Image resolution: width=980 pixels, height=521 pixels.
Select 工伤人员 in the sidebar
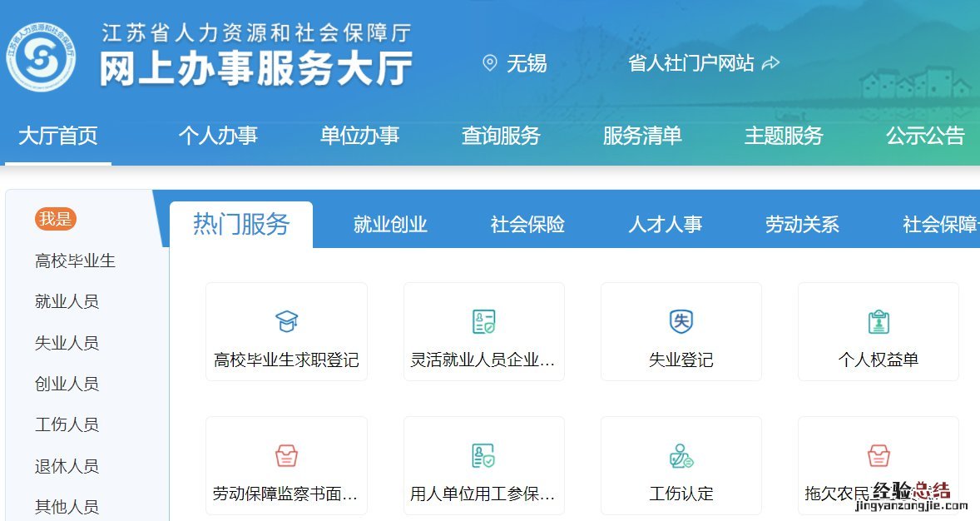(x=67, y=424)
